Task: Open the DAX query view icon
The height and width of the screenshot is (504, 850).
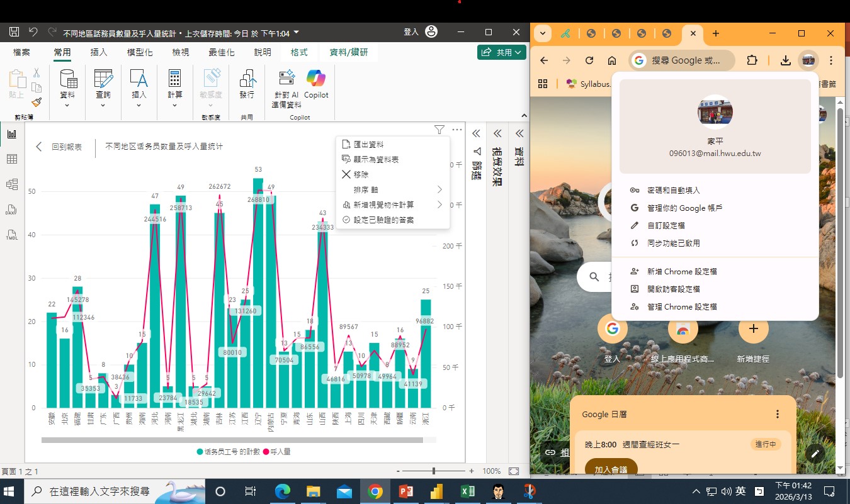Action: click(x=11, y=210)
